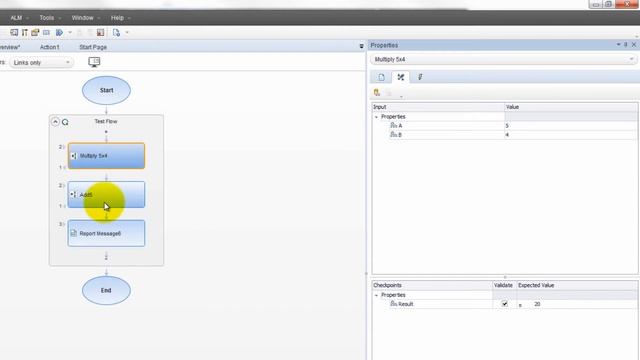Open the dropdown arrow beside the document-gear icon
640x360 pixels.
tap(127, 33)
